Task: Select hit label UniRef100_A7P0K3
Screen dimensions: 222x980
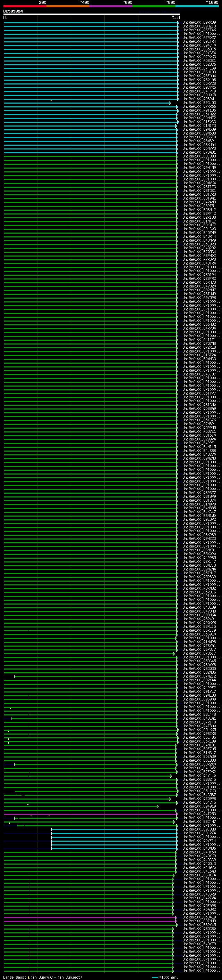Action: coord(199,57)
